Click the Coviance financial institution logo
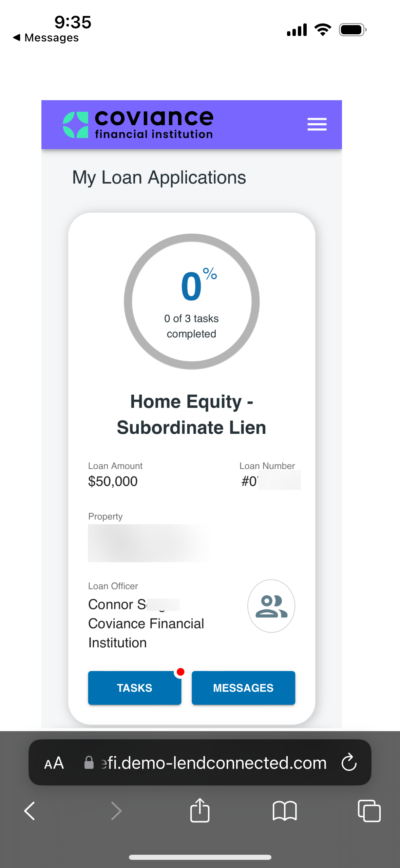 138,125
